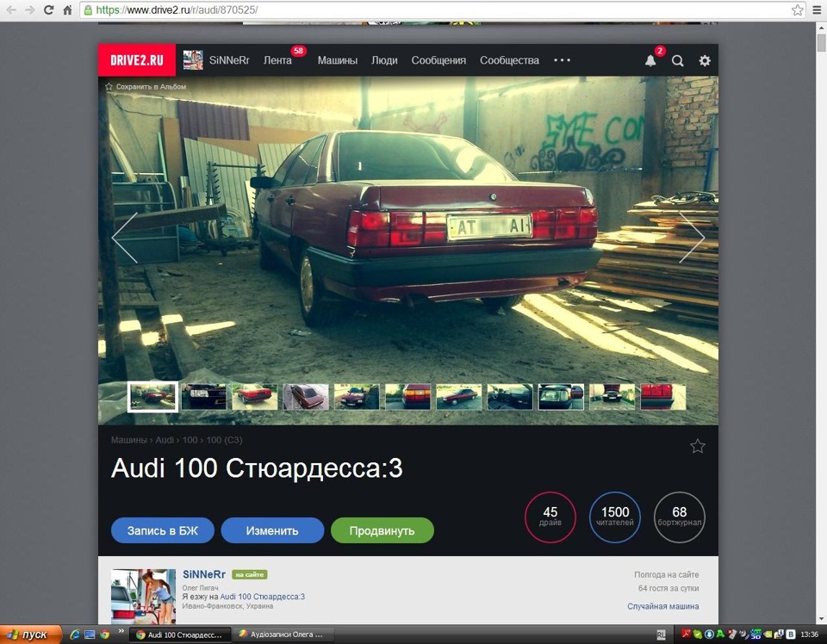Screen dimensions: 827x644
Task: Click the SiNNeRr username link below the photo
Action: pos(204,574)
